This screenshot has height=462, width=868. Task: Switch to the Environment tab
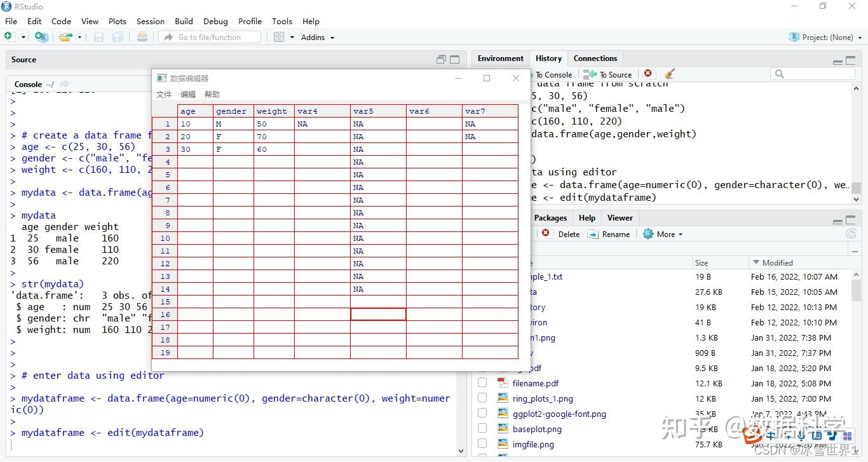point(500,58)
